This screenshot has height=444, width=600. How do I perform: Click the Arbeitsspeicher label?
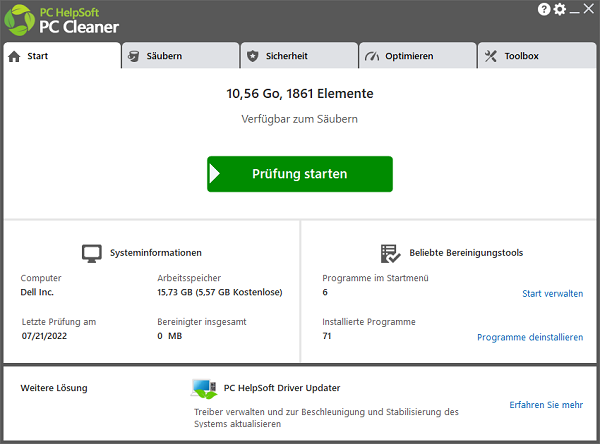189,278
